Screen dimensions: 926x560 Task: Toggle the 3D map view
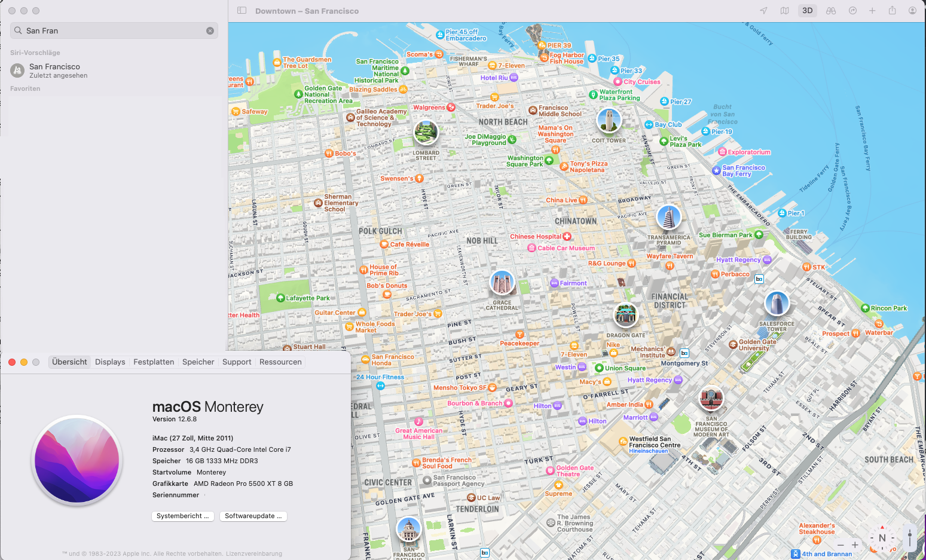tap(808, 11)
